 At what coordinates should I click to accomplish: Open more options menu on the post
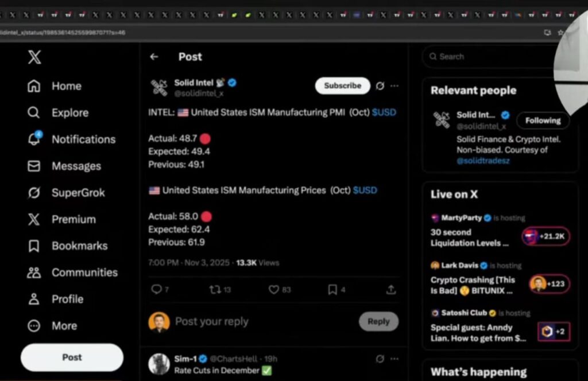(x=394, y=85)
